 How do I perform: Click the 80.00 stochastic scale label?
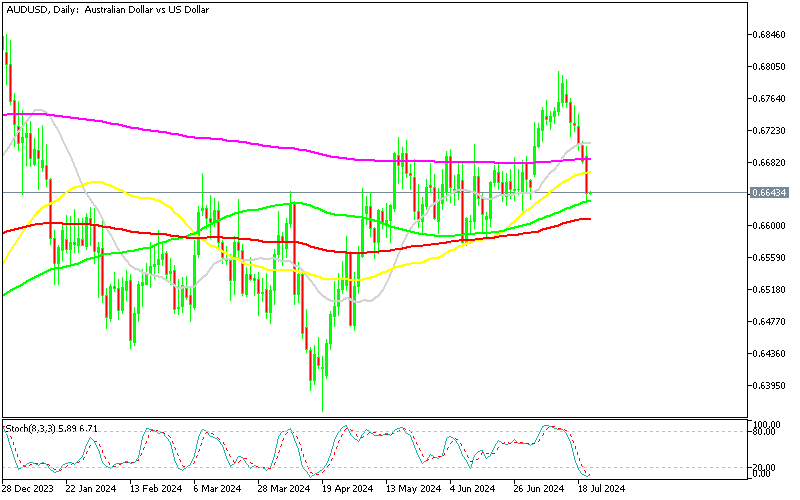[x=765, y=432]
